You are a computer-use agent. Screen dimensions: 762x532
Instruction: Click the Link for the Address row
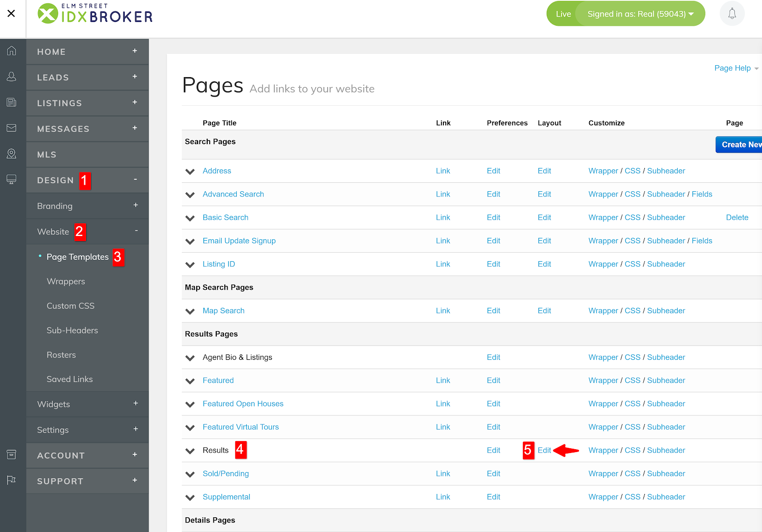[x=443, y=171]
